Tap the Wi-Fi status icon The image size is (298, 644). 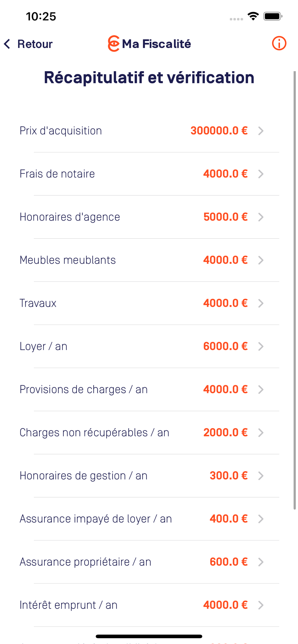pos(253,16)
